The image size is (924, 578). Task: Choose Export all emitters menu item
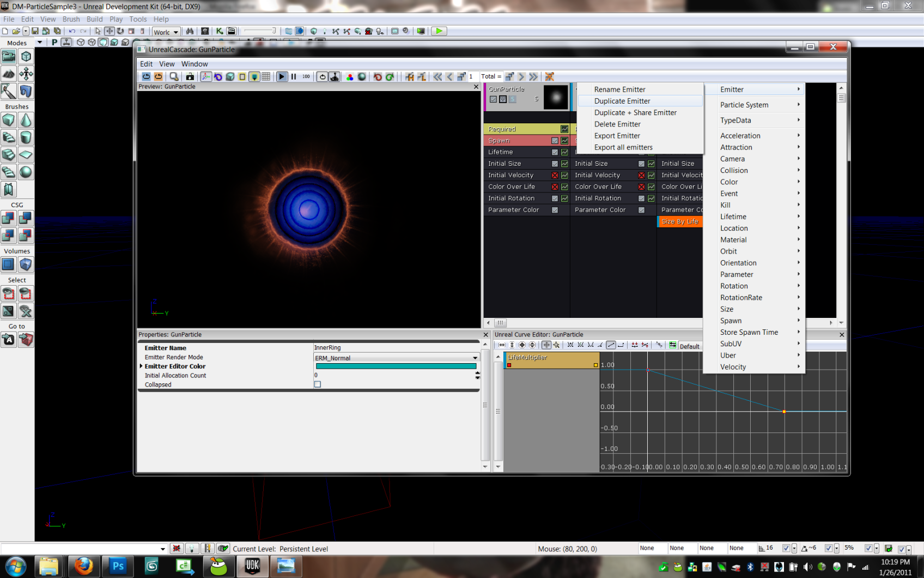tap(640, 147)
